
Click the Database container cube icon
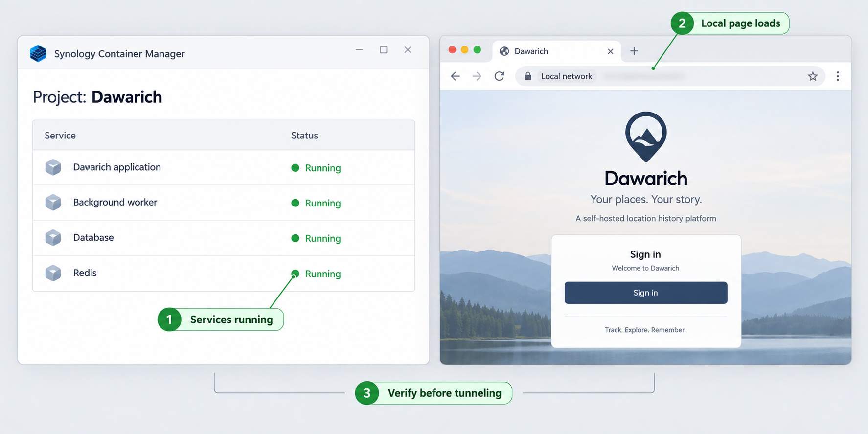pyautogui.click(x=53, y=238)
